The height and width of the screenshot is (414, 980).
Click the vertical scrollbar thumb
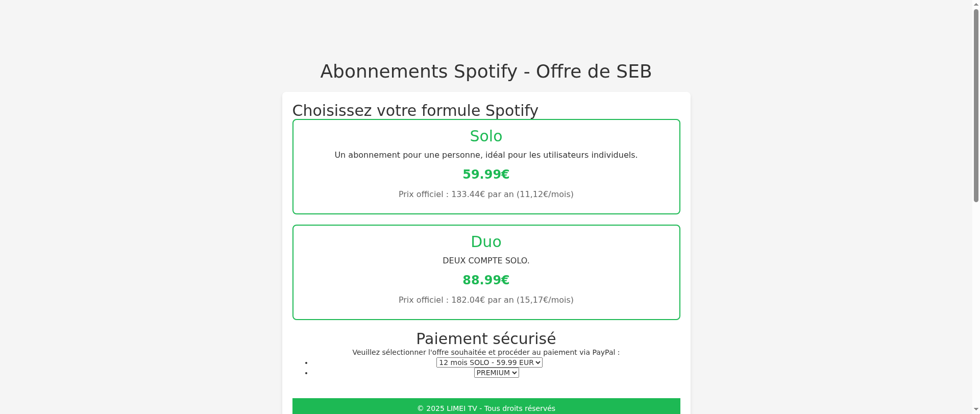pos(976,106)
